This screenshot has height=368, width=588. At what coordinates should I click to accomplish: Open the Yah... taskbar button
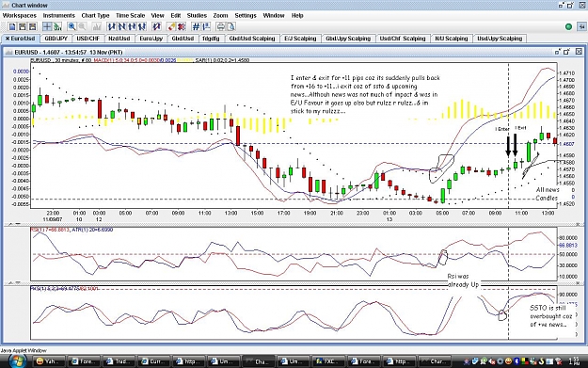50,361
